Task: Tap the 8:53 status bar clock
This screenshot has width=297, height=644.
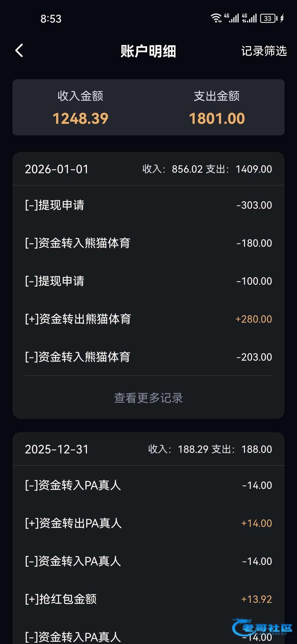Action: tap(51, 19)
